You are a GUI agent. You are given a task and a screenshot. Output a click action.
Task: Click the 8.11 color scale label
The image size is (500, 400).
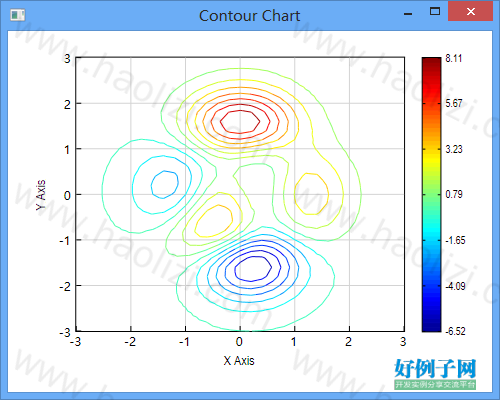click(454, 58)
